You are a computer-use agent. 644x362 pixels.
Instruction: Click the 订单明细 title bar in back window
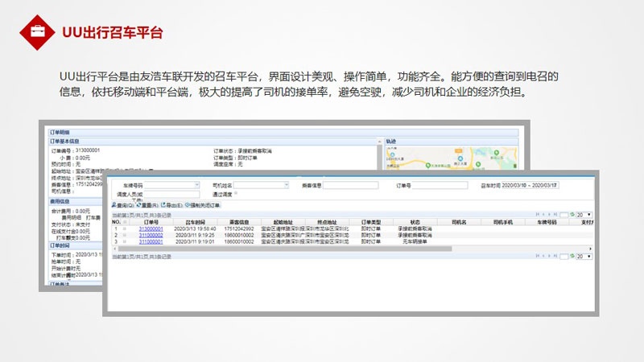tap(283, 132)
